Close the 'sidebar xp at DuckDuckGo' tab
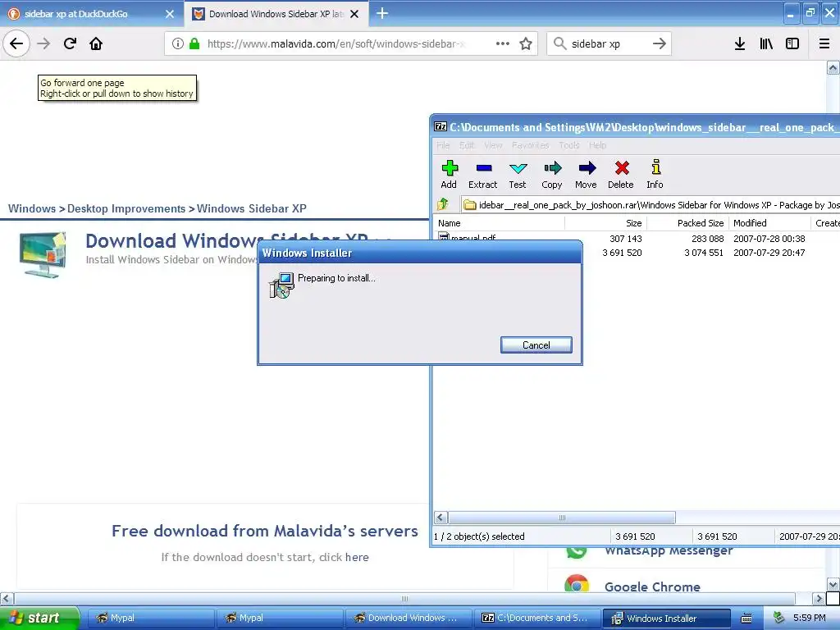The image size is (840, 630). click(x=170, y=14)
